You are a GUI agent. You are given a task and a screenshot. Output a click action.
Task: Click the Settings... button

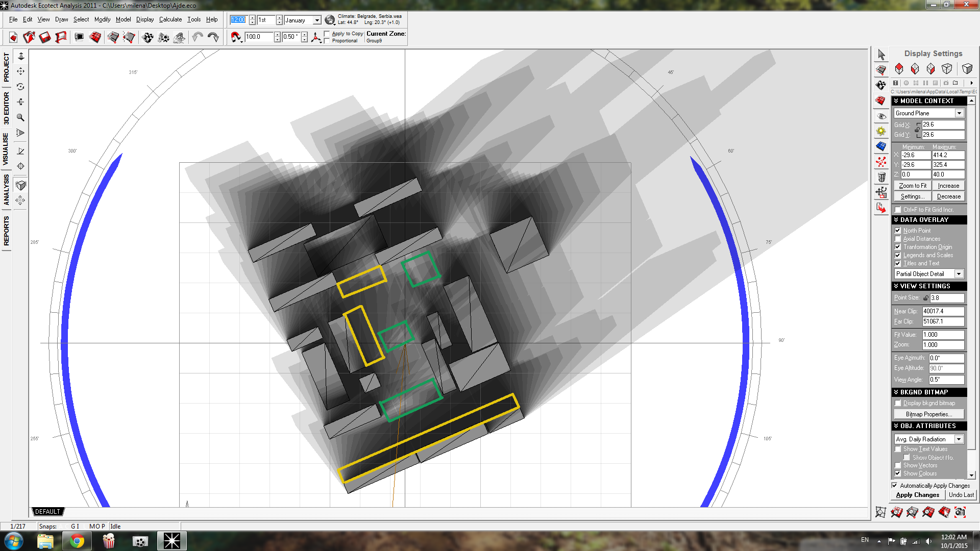click(913, 196)
